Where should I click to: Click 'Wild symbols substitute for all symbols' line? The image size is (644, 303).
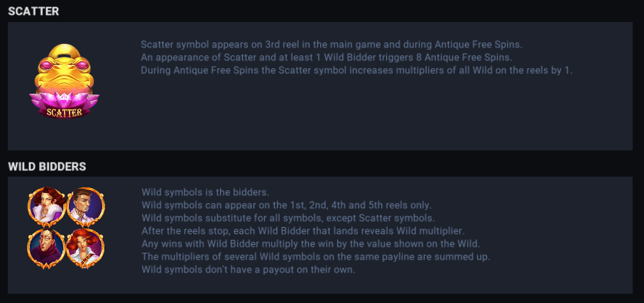(x=288, y=218)
